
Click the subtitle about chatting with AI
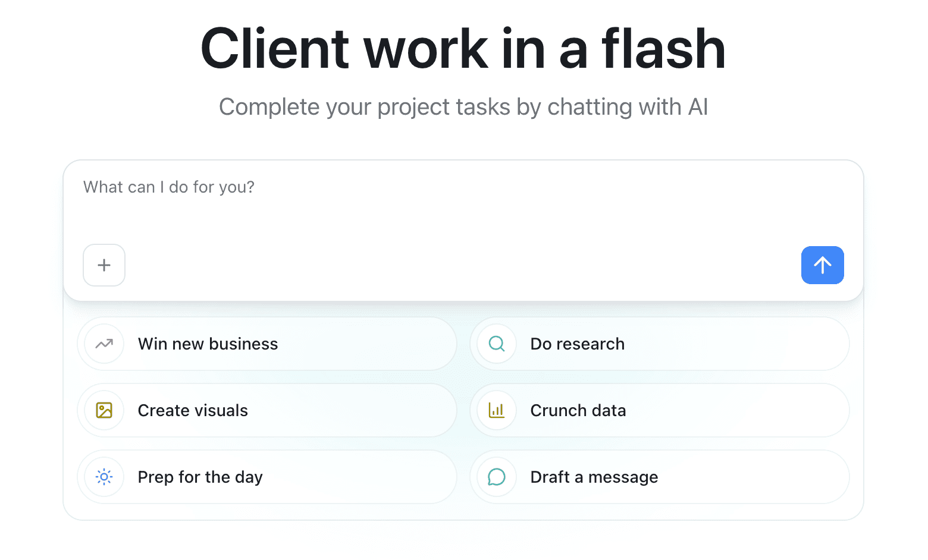[x=463, y=107]
